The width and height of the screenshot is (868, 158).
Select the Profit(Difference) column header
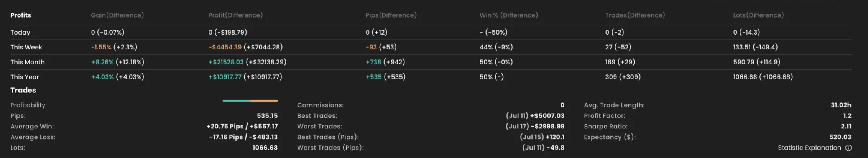coord(235,15)
